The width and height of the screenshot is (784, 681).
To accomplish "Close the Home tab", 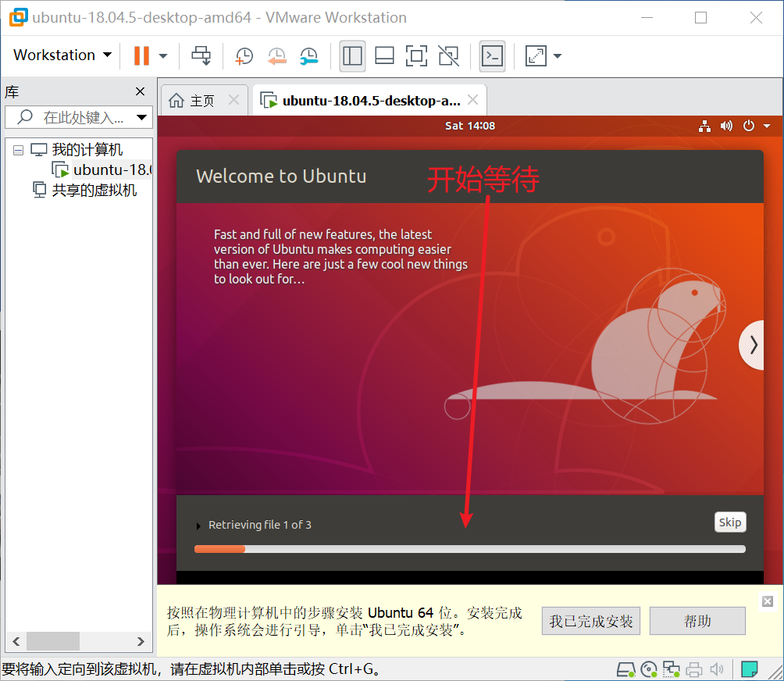I will point(233,100).
